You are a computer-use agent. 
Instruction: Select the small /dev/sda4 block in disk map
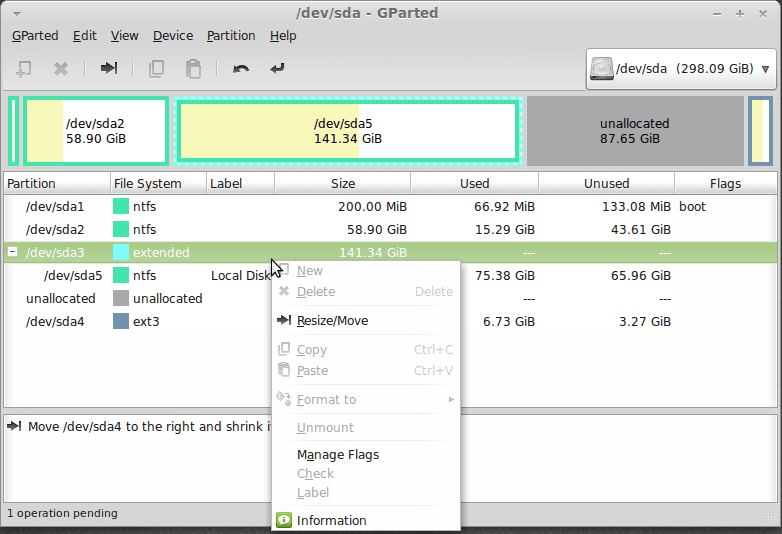click(760, 131)
